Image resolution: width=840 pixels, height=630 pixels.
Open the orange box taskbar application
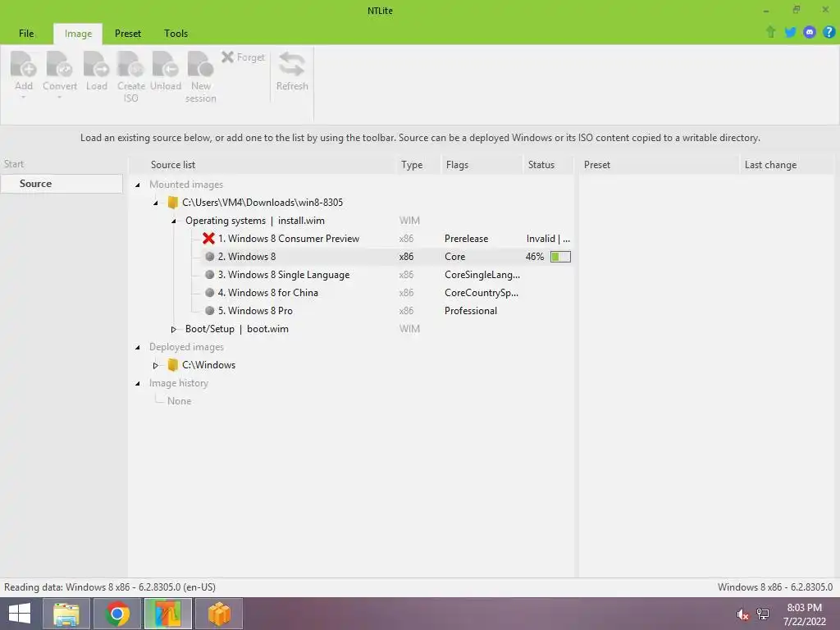[219, 614]
